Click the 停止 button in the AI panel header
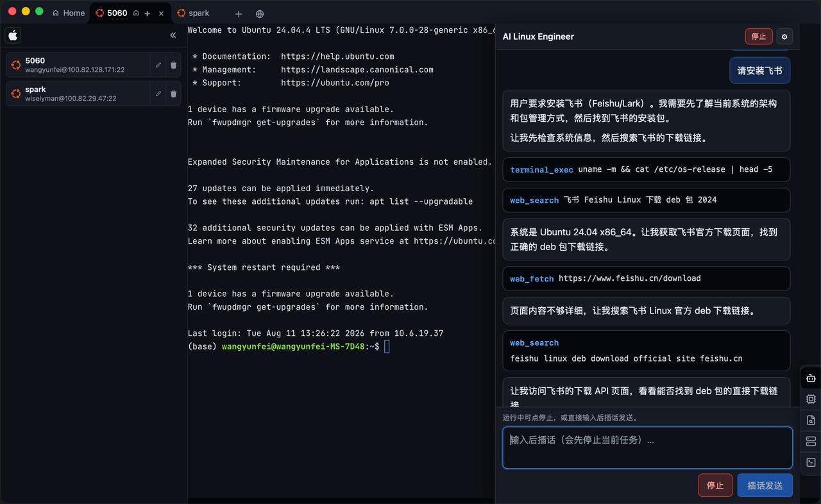This screenshot has width=821, height=504. 759,37
